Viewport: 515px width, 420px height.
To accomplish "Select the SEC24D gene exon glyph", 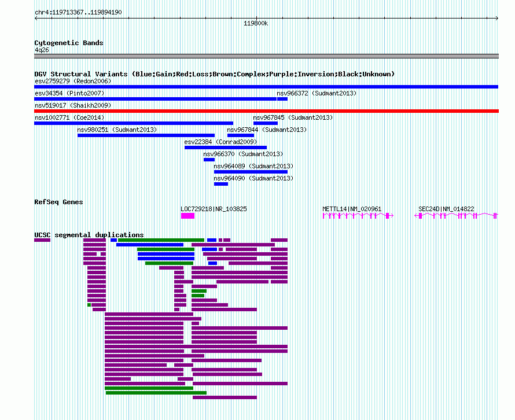I will coord(456,216).
